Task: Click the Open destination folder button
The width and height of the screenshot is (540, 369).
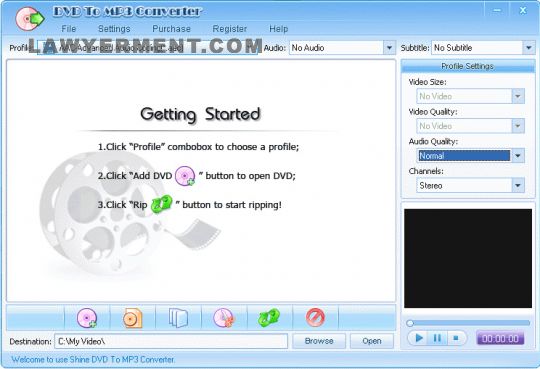Action: pos(372,341)
